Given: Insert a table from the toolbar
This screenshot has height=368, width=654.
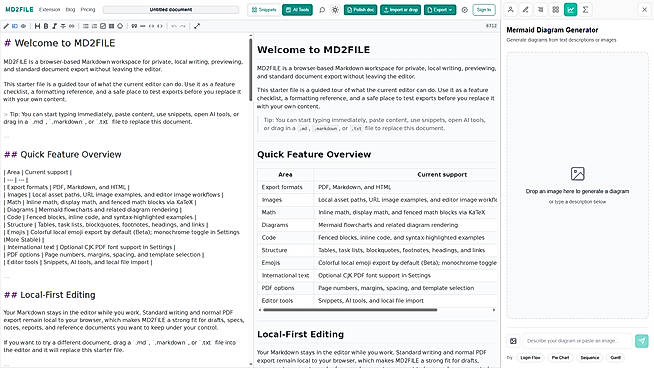Looking at the screenshot, I should pos(111,26).
